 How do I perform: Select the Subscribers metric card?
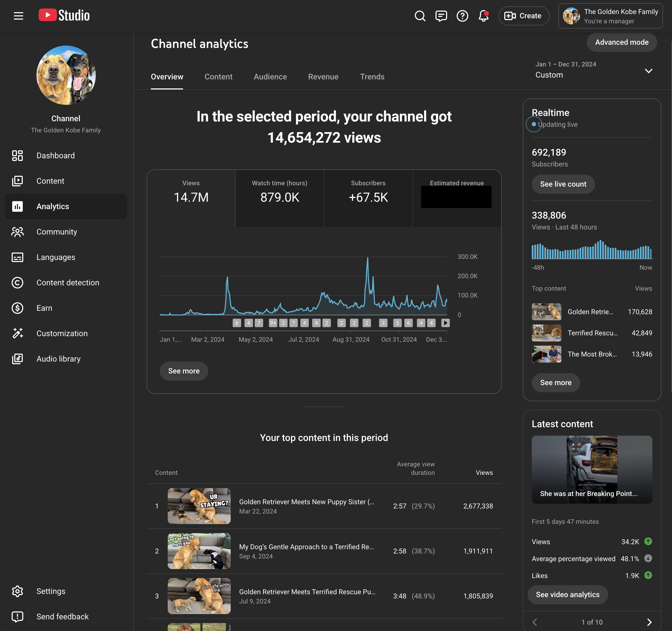368,198
